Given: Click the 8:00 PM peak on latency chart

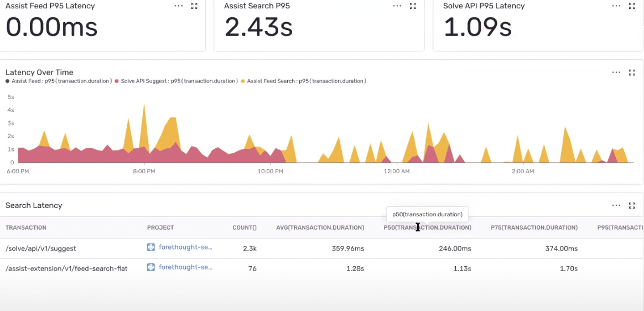Looking at the screenshot, I should (144, 105).
